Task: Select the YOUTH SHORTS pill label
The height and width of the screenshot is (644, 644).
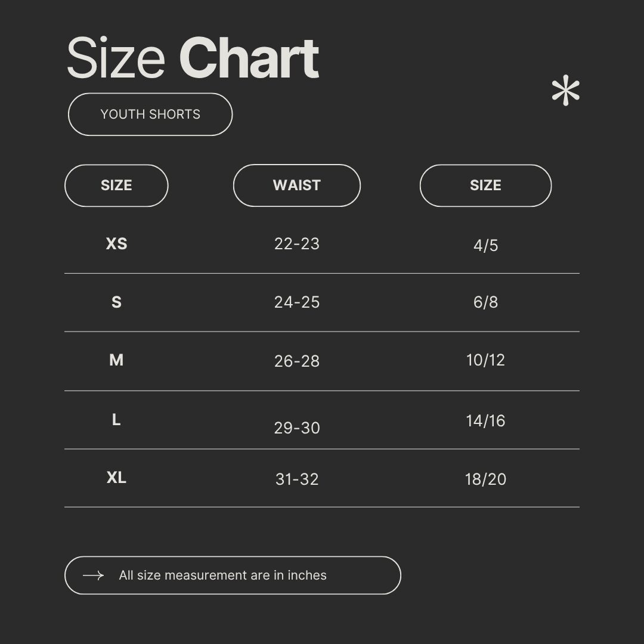Action: pyautogui.click(x=150, y=114)
